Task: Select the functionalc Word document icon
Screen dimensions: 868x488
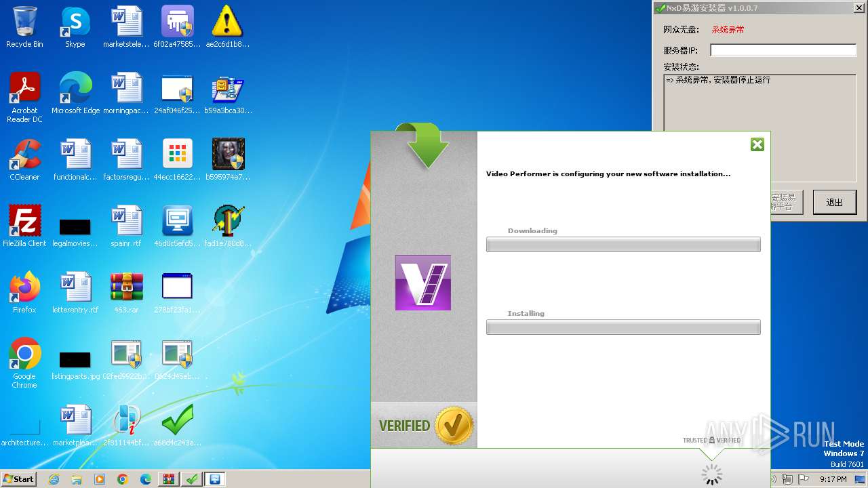Action: 75,160
